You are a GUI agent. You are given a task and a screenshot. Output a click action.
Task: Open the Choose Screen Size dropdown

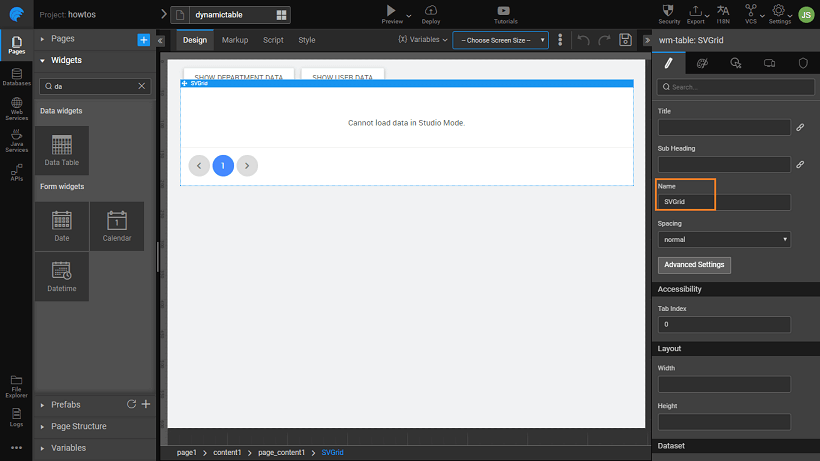(x=500, y=40)
